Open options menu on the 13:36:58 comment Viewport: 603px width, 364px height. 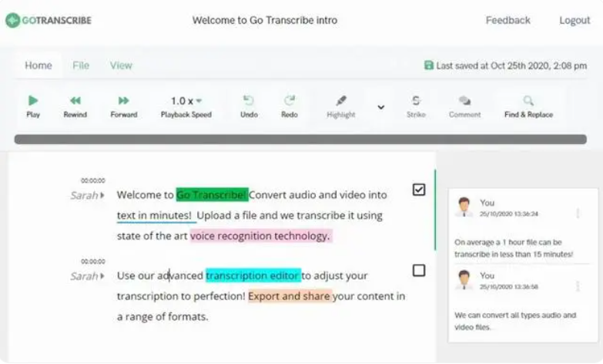[x=578, y=286]
